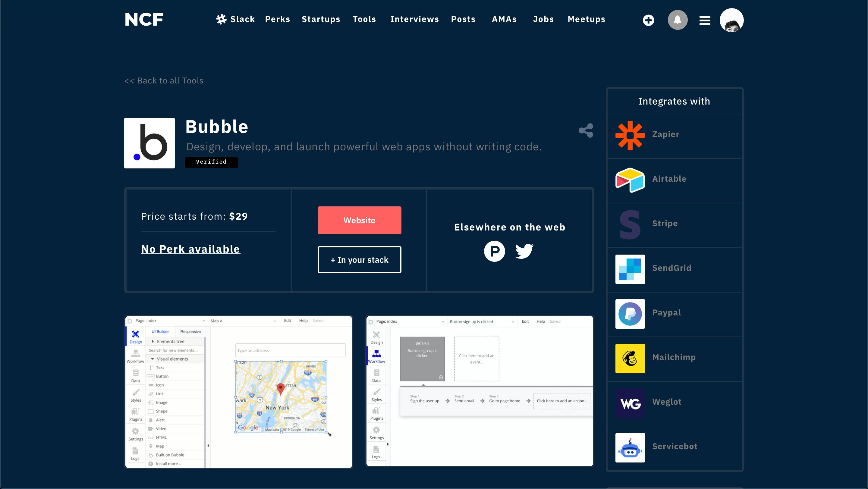Open the Jobs nav item
Screen dimensions: 868x489
click(543, 19)
